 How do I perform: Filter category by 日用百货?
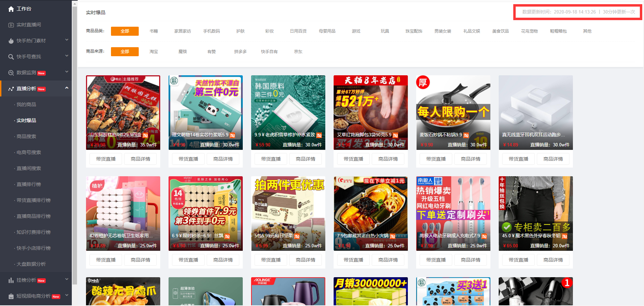[298, 31]
